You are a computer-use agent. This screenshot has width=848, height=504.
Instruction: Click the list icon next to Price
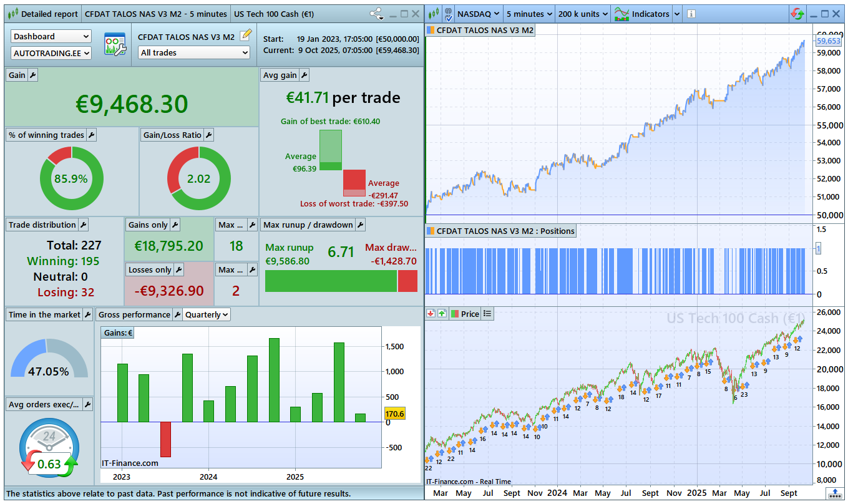tap(488, 314)
